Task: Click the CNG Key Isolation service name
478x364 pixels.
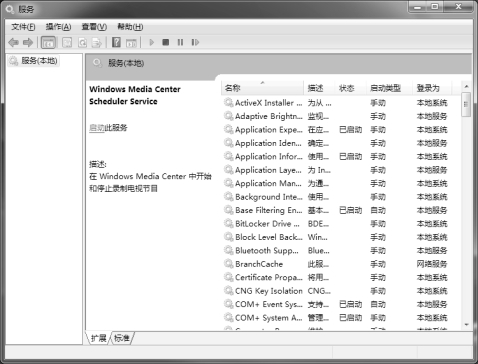Action: click(x=269, y=291)
